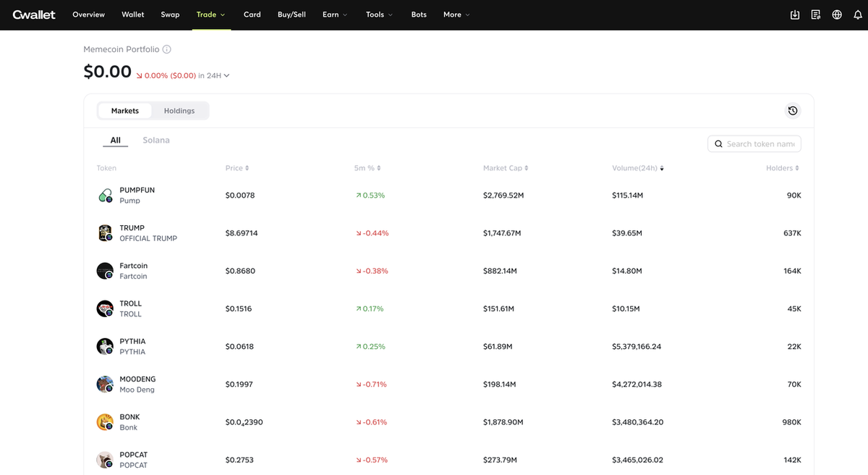Click the BONK token icon
The height and width of the screenshot is (475, 868).
coord(105,422)
